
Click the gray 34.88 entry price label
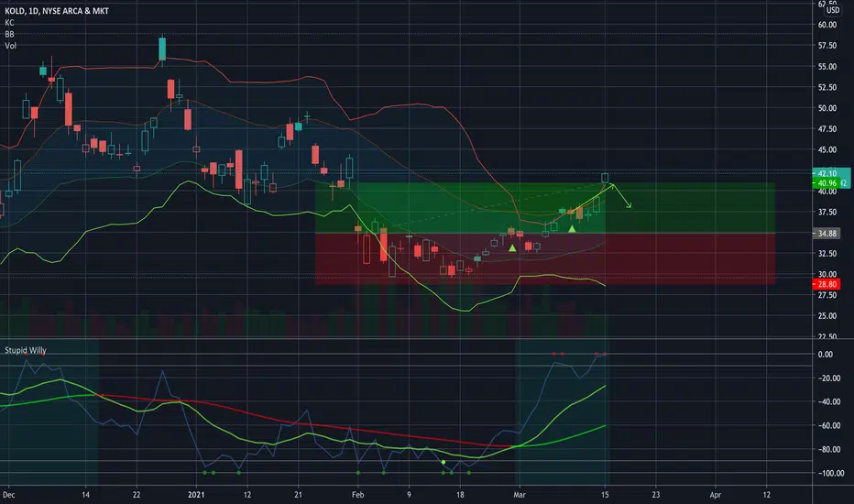pos(827,234)
